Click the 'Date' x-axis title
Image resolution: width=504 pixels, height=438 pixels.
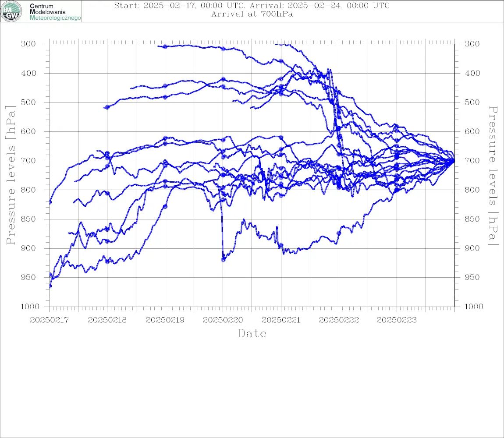pyautogui.click(x=252, y=333)
